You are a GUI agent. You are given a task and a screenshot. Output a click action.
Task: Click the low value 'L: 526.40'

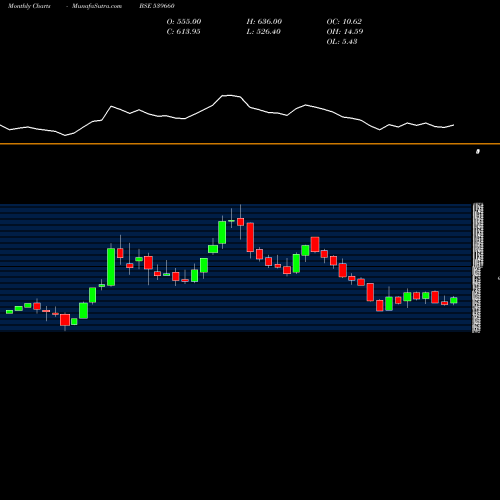[x=263, y=31]
